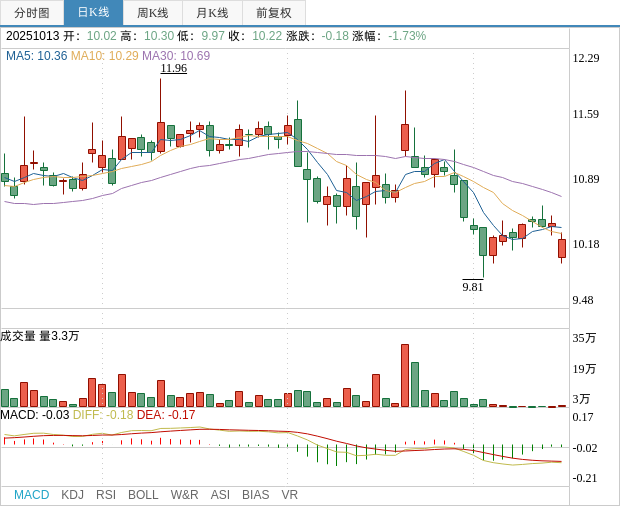Click the 9.81 low price label
Screen dimensions: 620x506
[x=473, y=286]
